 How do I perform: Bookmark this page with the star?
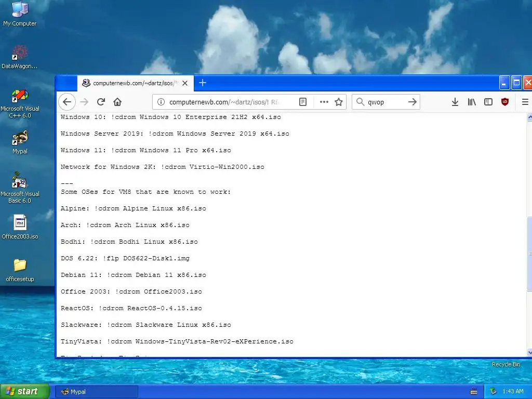click(339, 102)
